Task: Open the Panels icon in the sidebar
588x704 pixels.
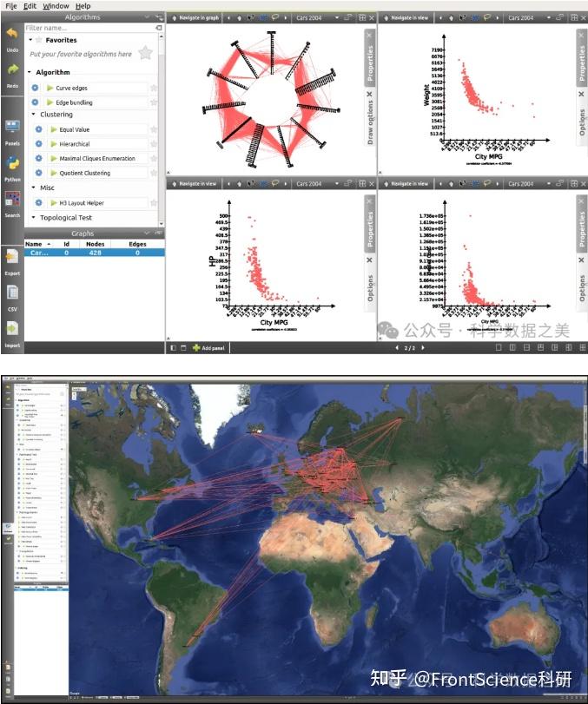Action: tap(12, 127)
